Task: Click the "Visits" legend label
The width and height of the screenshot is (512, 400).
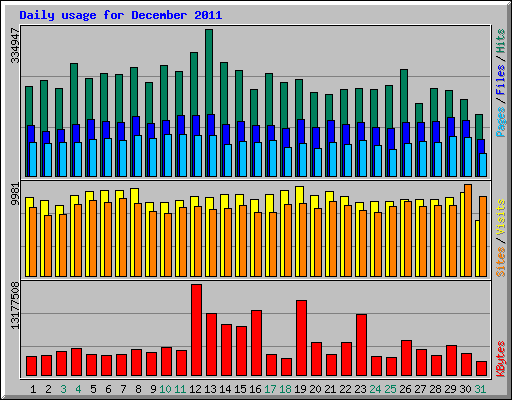Action: click(x=501, y=218)
